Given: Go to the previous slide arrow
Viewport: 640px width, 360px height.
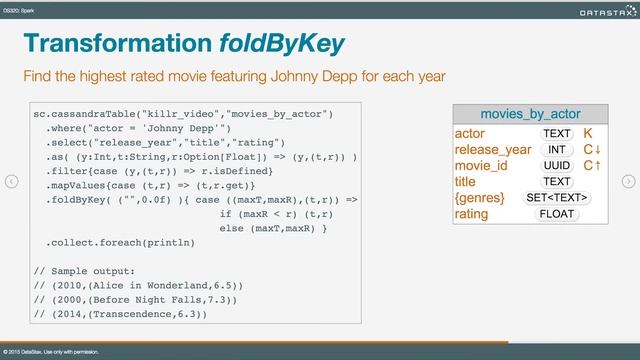Looking at the screenshot, I should tap(11, 181).
